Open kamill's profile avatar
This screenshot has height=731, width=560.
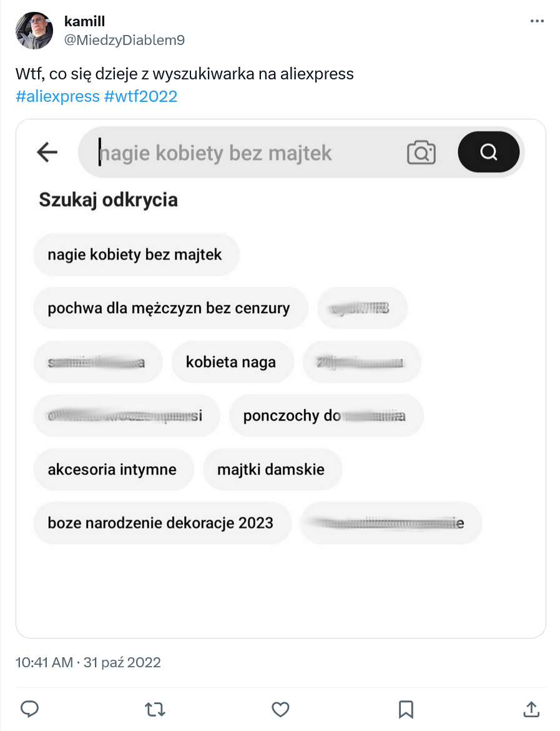pyautogui.click(x=34, y=31)
